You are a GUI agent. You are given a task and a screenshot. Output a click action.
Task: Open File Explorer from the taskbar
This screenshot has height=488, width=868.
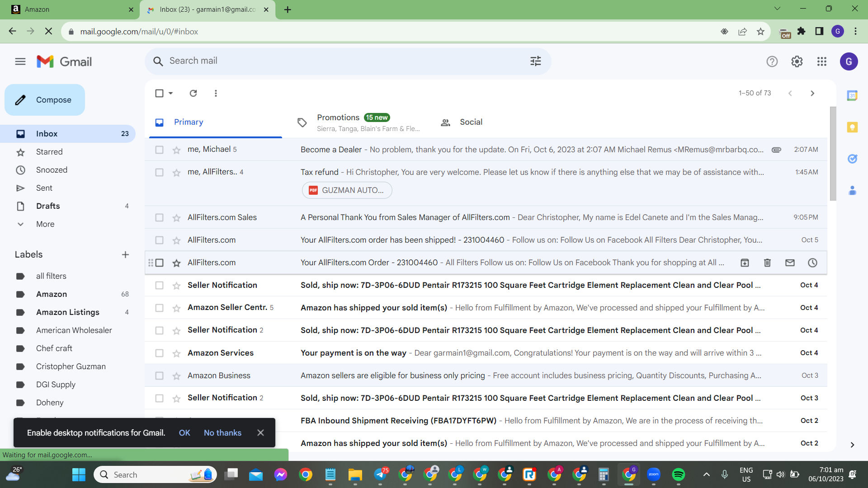(x=355, y=474)
